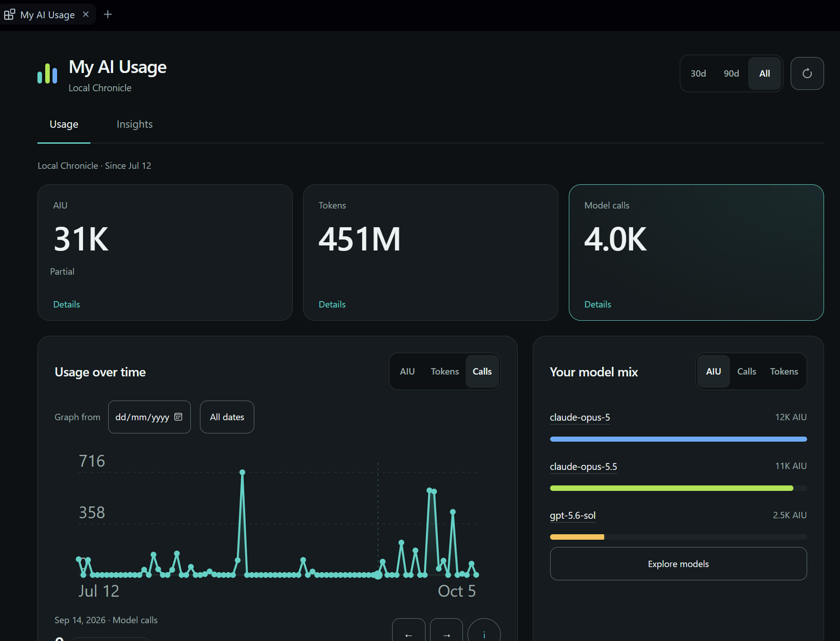Close the My AI Usage tab
The height and width of the screenshot is (641, 840).
86,14
